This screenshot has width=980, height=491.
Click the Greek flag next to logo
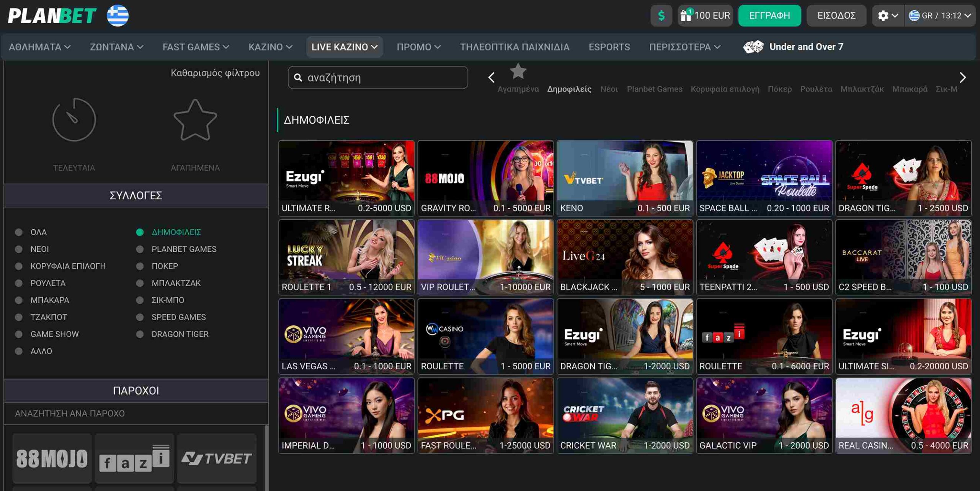[118, 16]
